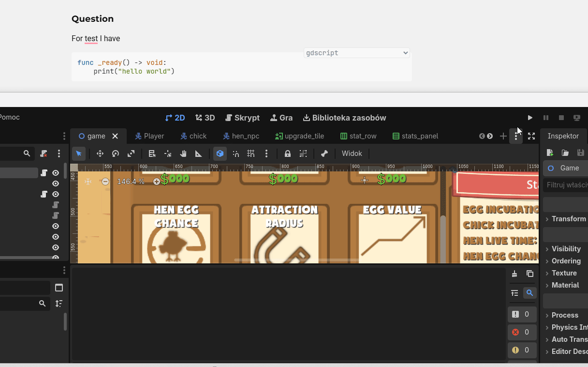This screenshot has width=588, height=367.
Task: Expand the Transform section in Inspektor
Action: pos(568,219)
